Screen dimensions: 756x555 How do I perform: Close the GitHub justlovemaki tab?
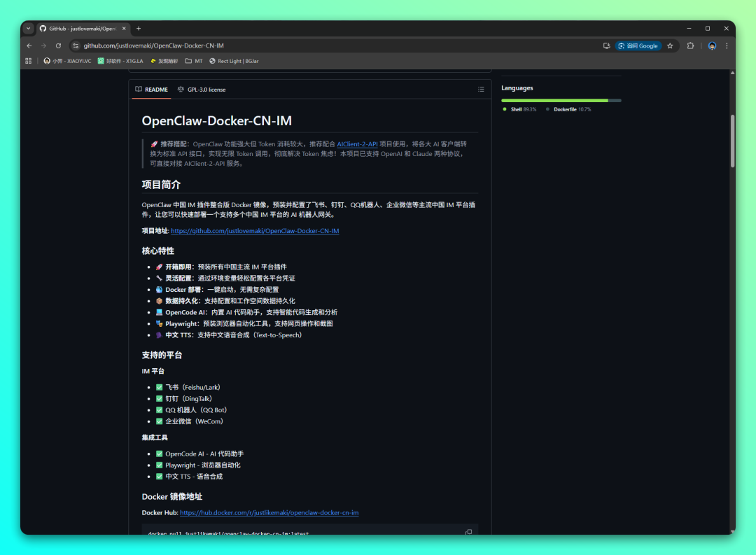[x=124, y=29]
